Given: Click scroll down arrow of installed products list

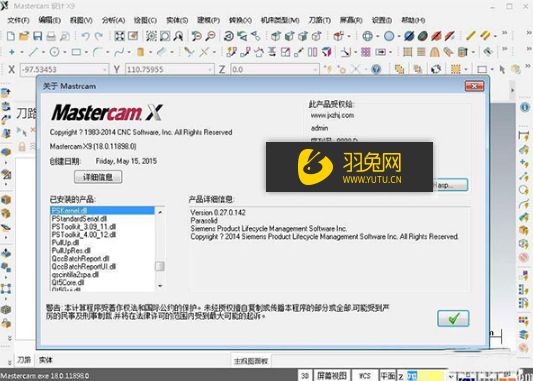Looking at the screenshot, I should coord(160,286).
